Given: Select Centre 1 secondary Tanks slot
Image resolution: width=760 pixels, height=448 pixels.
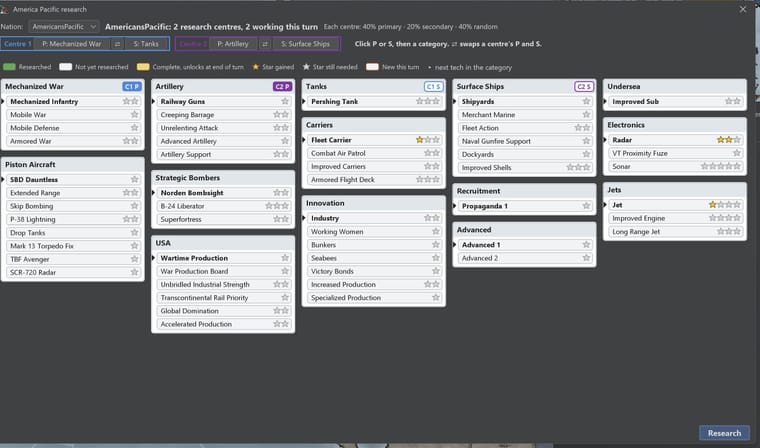Looking at the screenshot, I should [x=146, y=44].
